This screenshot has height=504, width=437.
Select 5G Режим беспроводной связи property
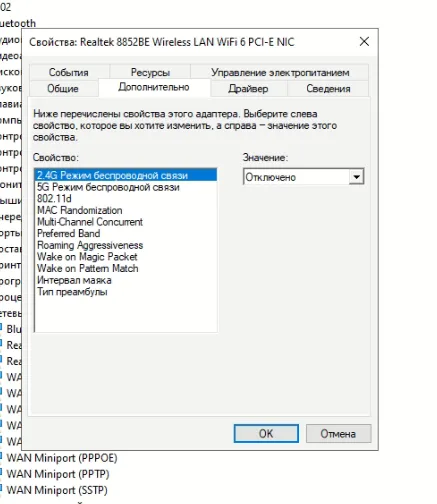click(126, 187)
